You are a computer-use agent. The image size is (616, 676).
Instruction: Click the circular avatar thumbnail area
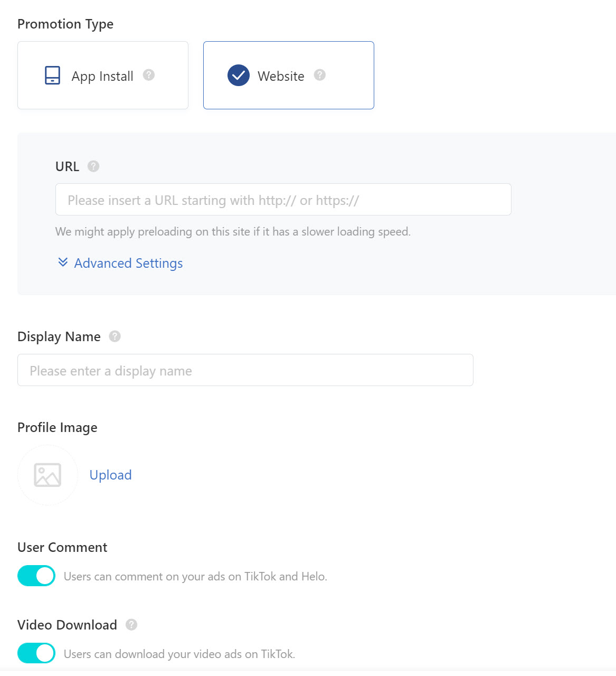click(x=48, y=475)
